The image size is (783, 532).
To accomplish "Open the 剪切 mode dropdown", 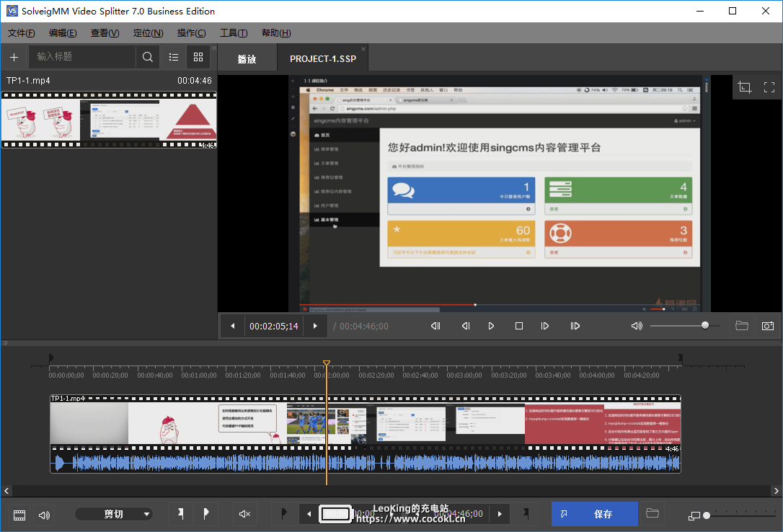I will [114, 514].
